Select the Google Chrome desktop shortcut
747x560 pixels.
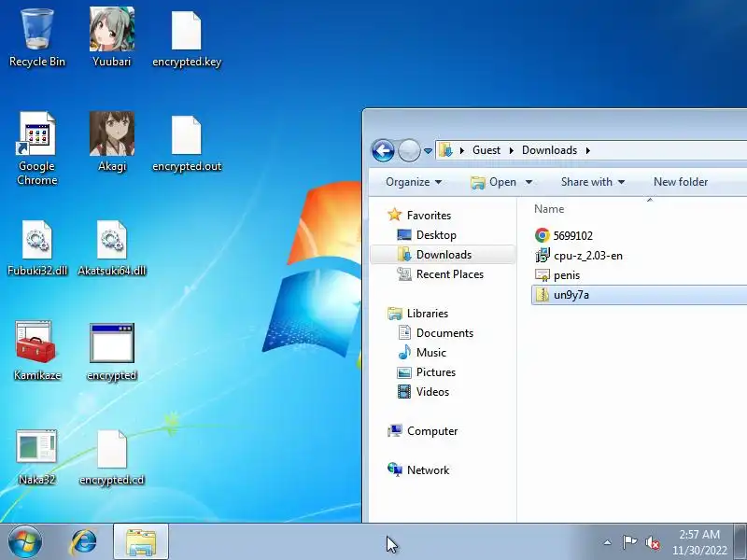pyautogui.click(x=37, y=148)
